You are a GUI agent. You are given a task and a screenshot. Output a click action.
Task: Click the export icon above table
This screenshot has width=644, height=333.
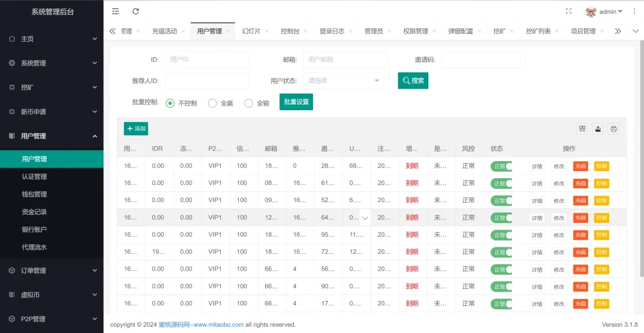pyautogui.click(x=598, y=129)
